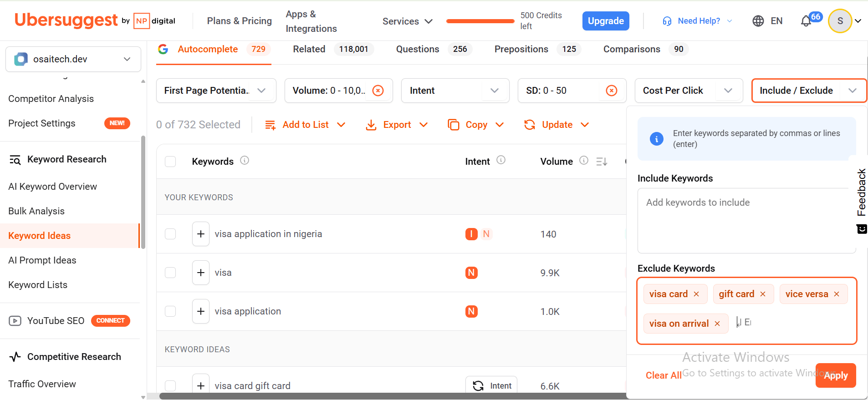Switch to the Comparisons tab
The height and width of the screenshot is (400, 868).
pyautogui.click(x=646, y=49)
